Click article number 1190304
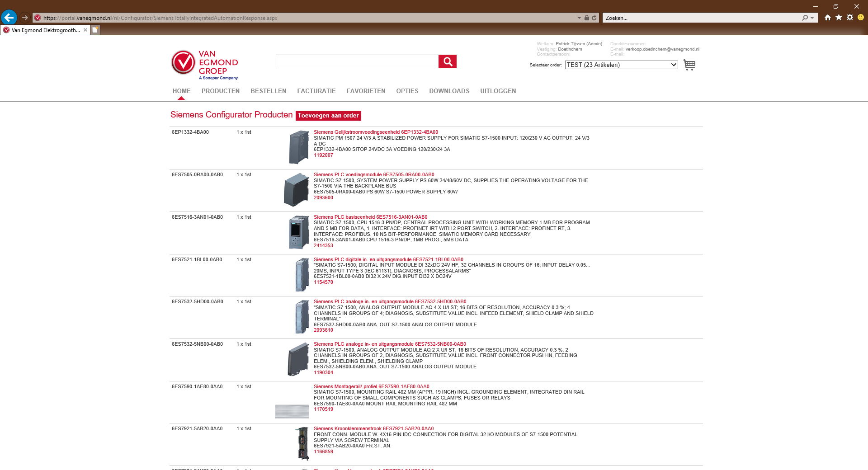The height and width of the screenshot is (470, 868). tap(323, 373)
